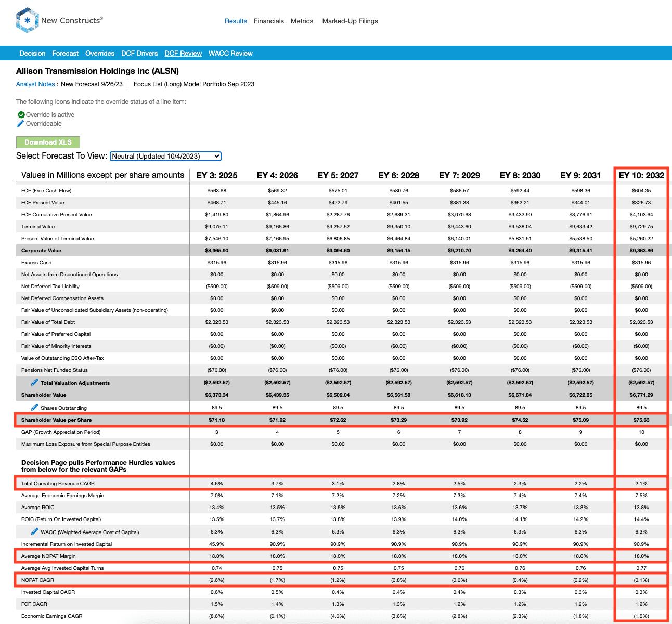The width and height of the screenshot is (672, 624).
Task: Click the $9,363.86 Corporate Value cell
Action: pos(641,251)
